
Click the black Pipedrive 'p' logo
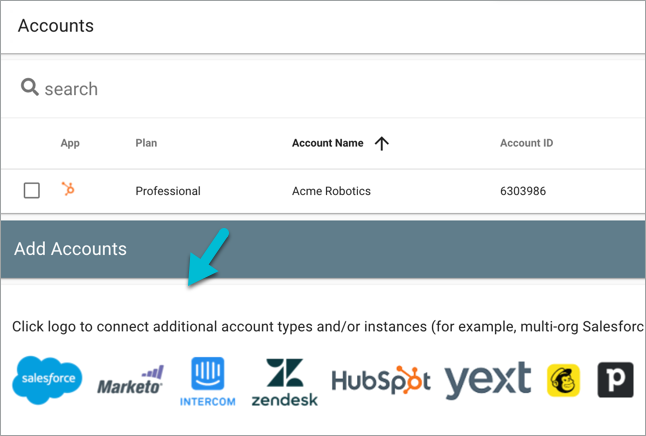point(615,380)
